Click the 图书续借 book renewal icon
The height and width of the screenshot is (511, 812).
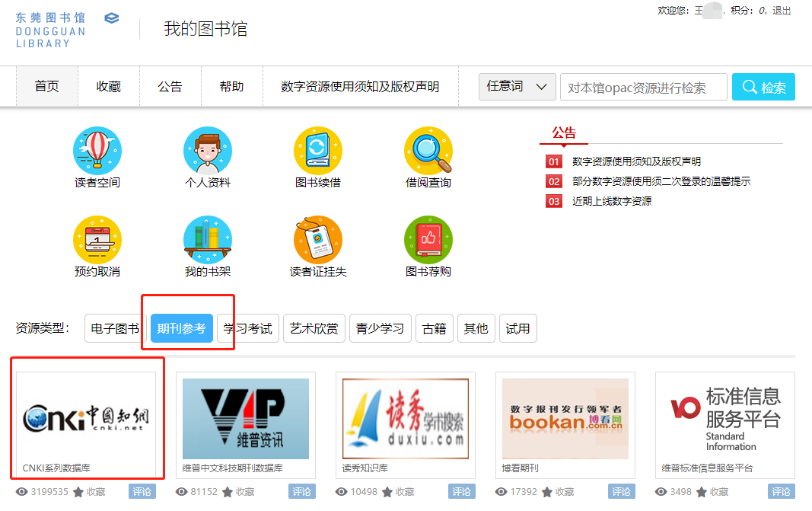[x=318, y=151]
